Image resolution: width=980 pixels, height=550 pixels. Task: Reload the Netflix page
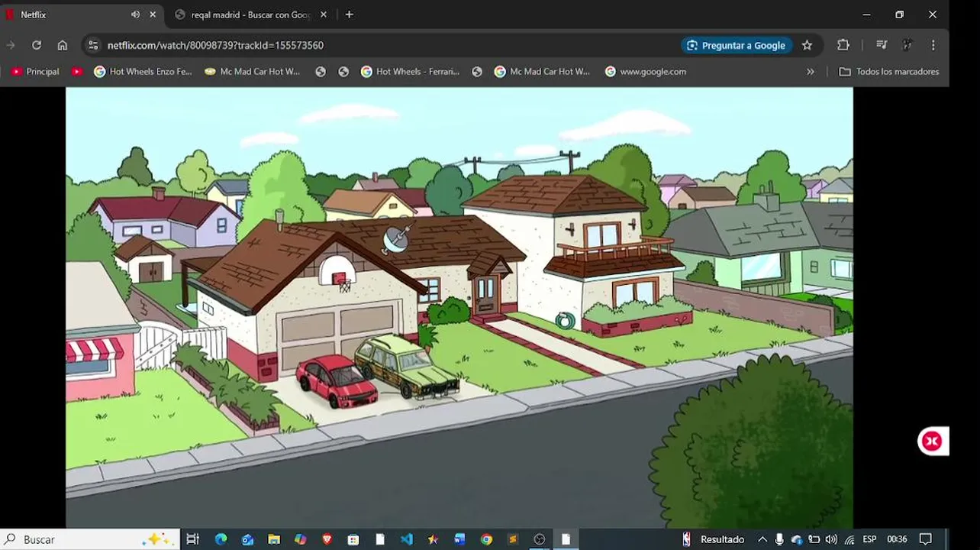click(x=37, y=45)
